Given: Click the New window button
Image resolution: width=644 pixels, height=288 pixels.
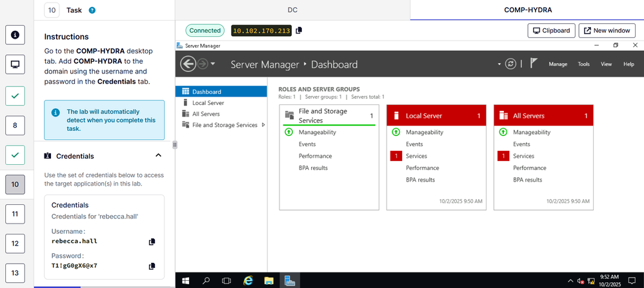Looking at the screenshot, I should click(x=607, y=31).
